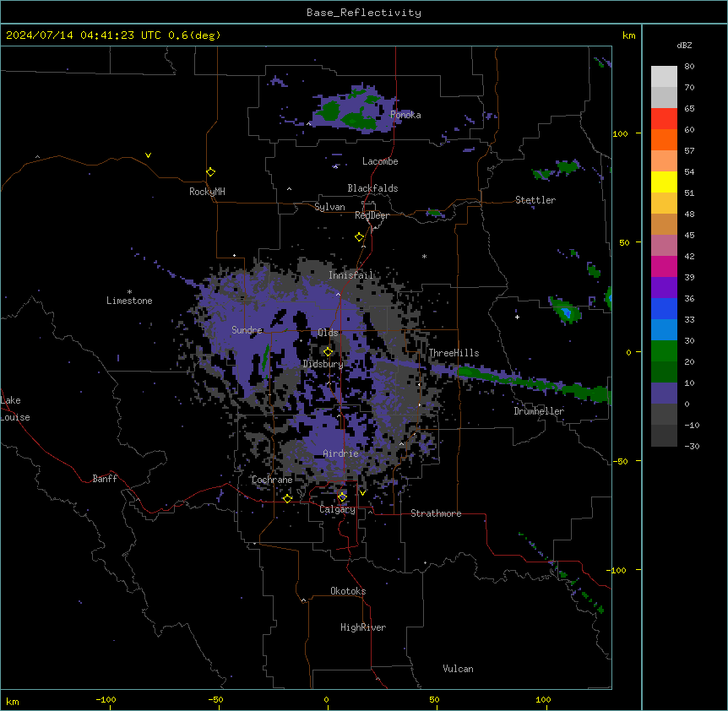Click the light blue swatch between 33 and 30
Screen dimensions: 728x711
[x=664, y=329]
